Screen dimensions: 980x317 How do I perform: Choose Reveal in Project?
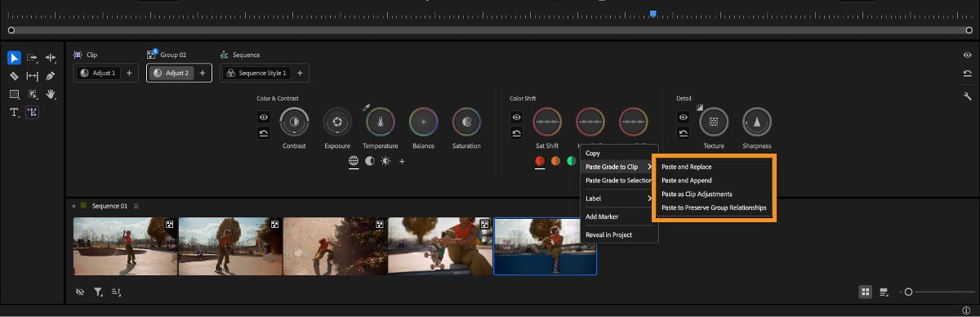[x=618, y=234]
